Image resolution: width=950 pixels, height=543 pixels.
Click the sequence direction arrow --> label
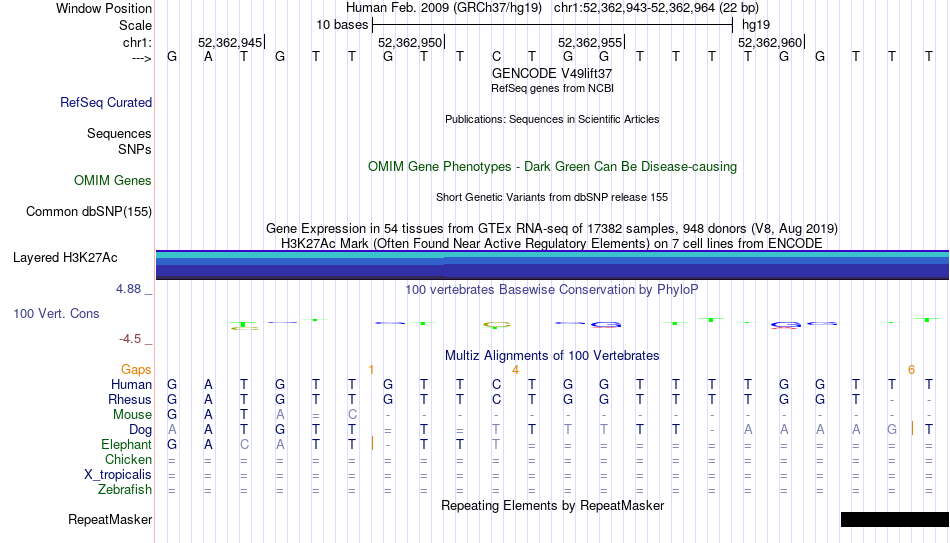[x=141, y=58]
